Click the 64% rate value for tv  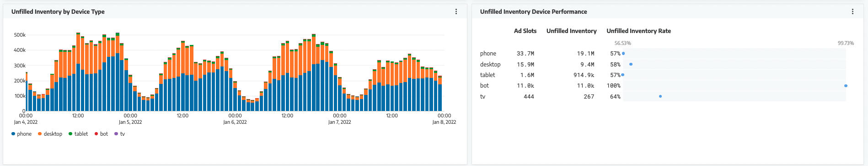point(615,96)
